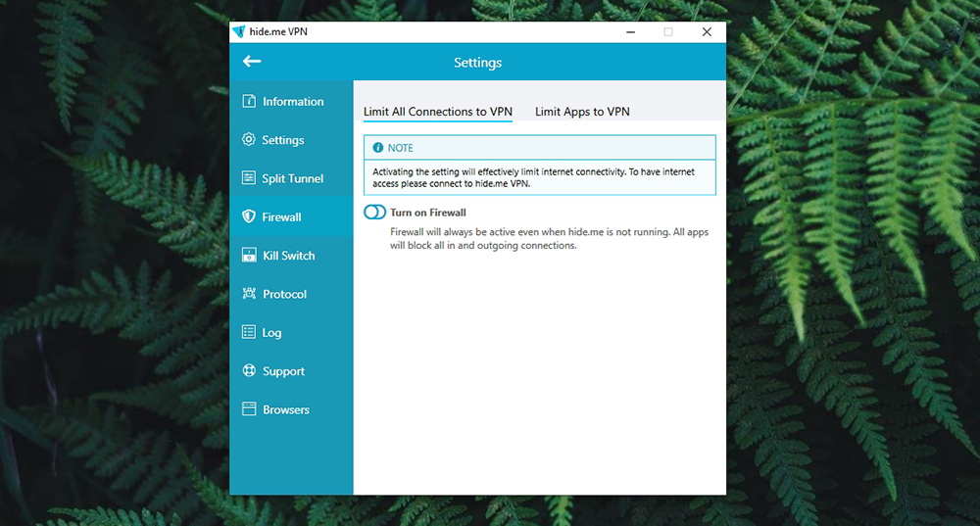This screenshot has width=980, height=526.
Task: Click the Kill Switch sidebar icon
Action: (x=249, y=255)
